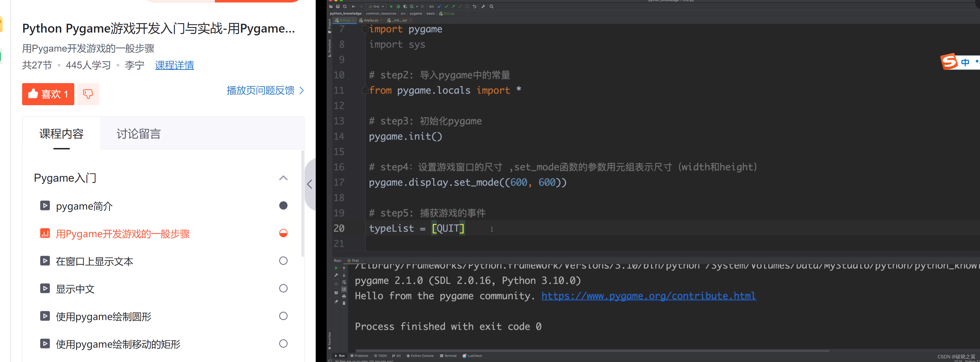
Task: Commit changes via Git checkmark icon
Action: click(446, 6)
